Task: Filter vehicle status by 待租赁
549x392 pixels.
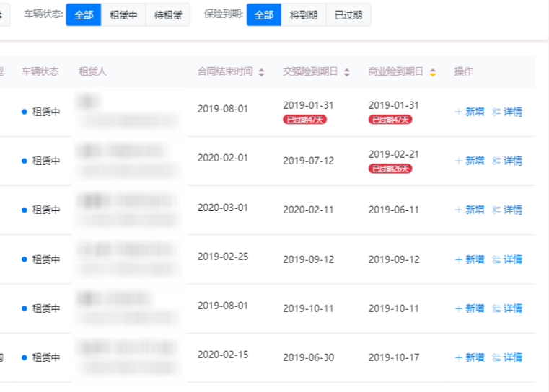Action: pyautogui.click(x=168, y=14)
